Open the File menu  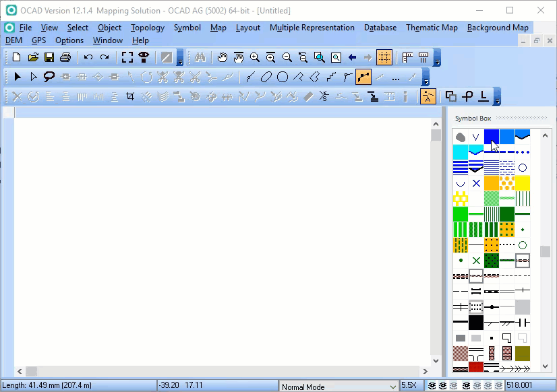coord(25,28)
